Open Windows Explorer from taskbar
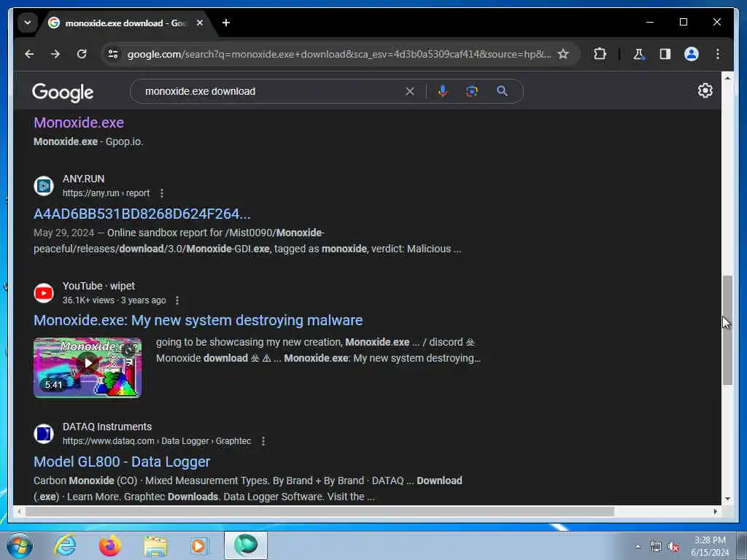 coord(155,546)
